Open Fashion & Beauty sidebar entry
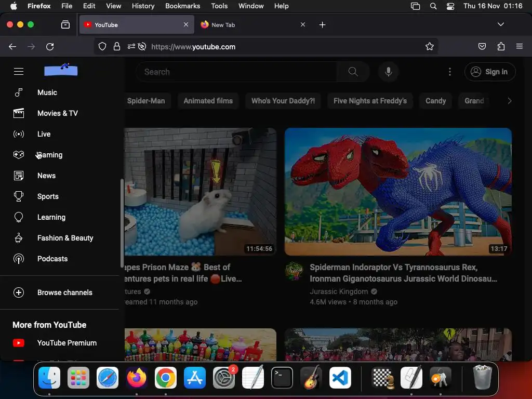This screenshot has height=399, width=532. click(x=65, y=238)
